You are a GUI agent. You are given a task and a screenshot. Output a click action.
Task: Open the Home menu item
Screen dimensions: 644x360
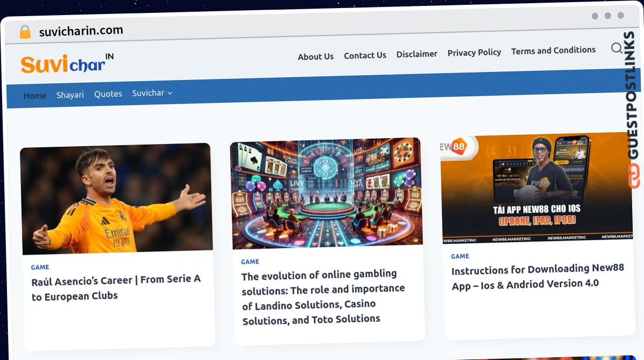pyautogui.click(x=35, y=96)
